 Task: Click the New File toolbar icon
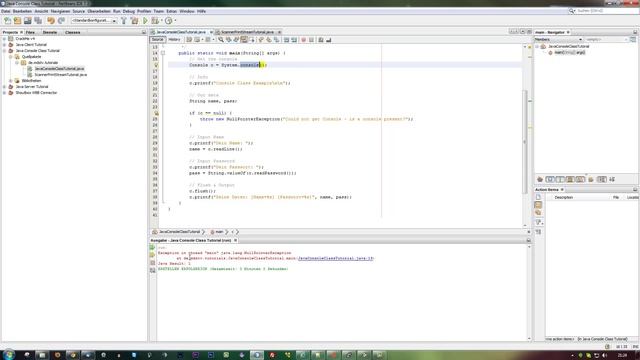tap(7, 20)
